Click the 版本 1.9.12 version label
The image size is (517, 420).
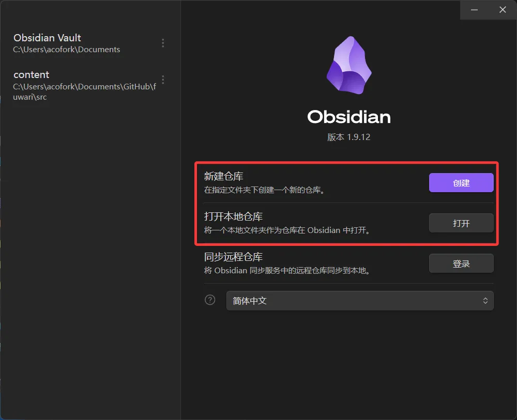point(349,137)
